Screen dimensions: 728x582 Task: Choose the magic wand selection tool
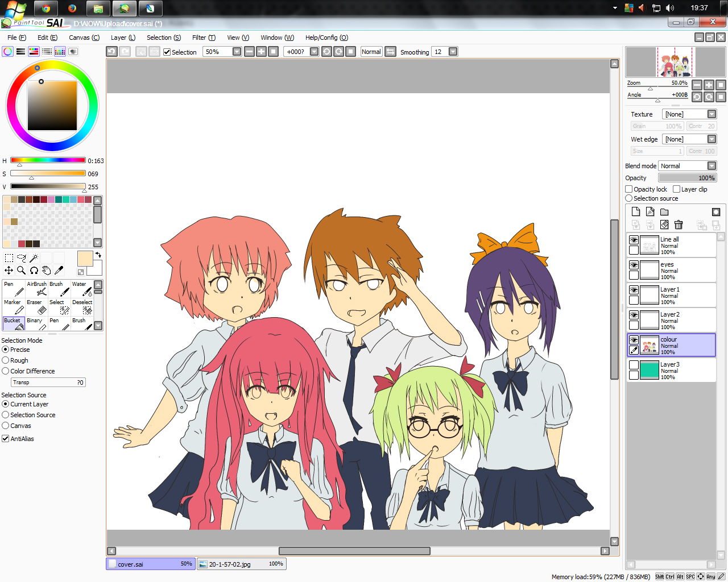coord(34,258)
